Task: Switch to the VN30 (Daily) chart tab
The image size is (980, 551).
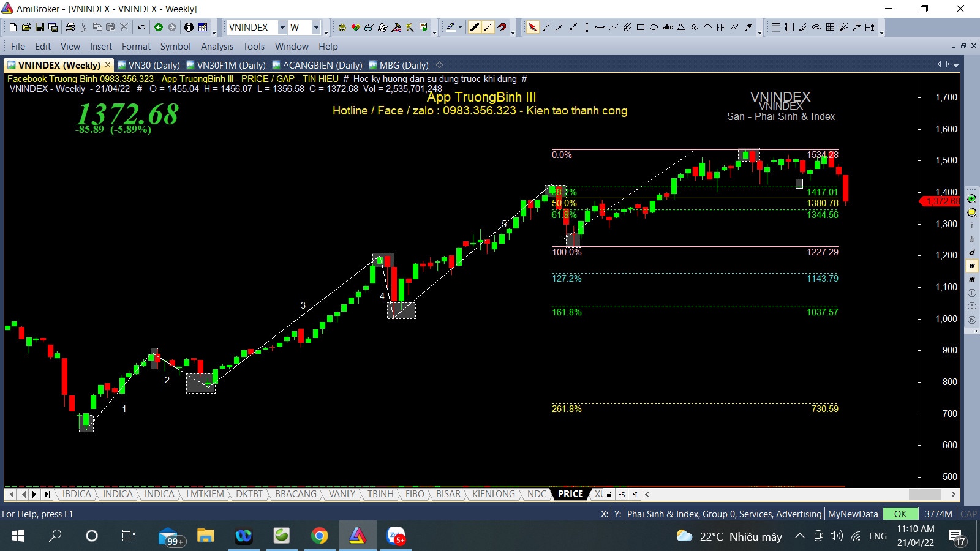Action: click(x=149, y=65)
